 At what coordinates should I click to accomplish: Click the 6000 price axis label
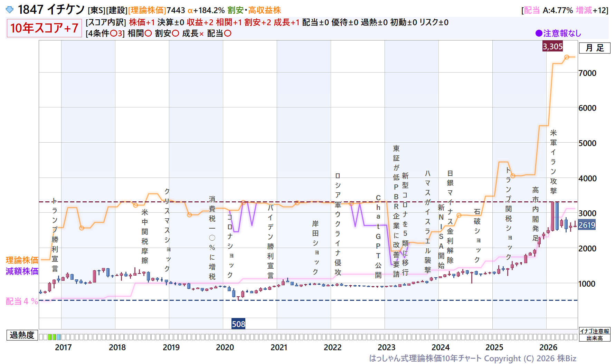coord(587,108)
